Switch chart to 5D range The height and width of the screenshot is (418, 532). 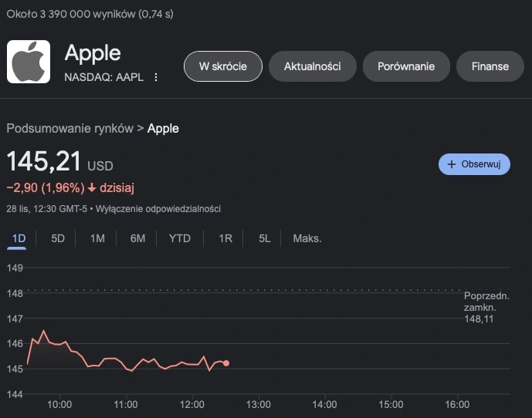[58, 238]
